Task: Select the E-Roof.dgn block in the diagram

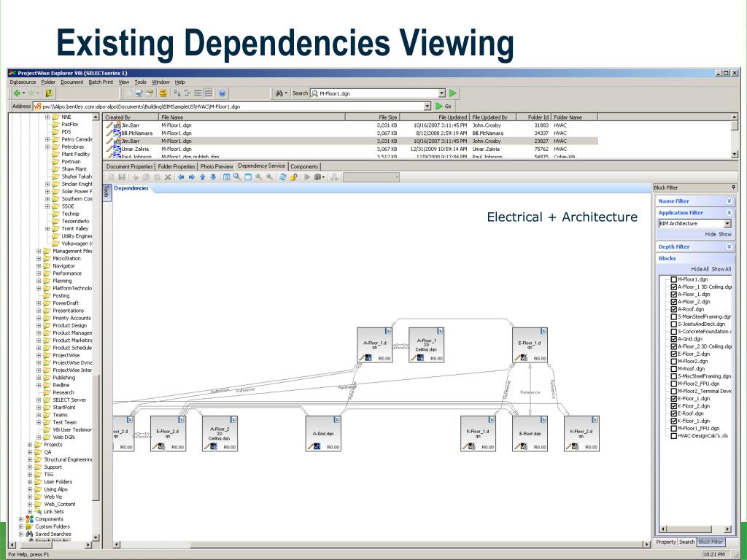Action: coord(530,433)
